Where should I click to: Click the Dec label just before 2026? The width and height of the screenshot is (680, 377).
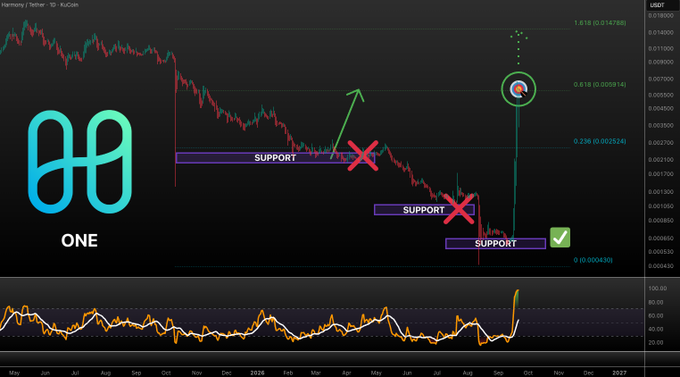coord(226,373)
